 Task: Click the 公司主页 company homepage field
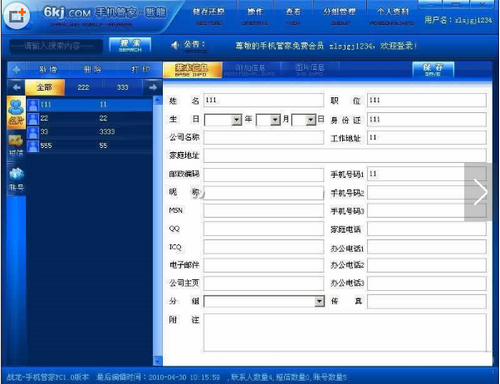(x=263, y=283)
